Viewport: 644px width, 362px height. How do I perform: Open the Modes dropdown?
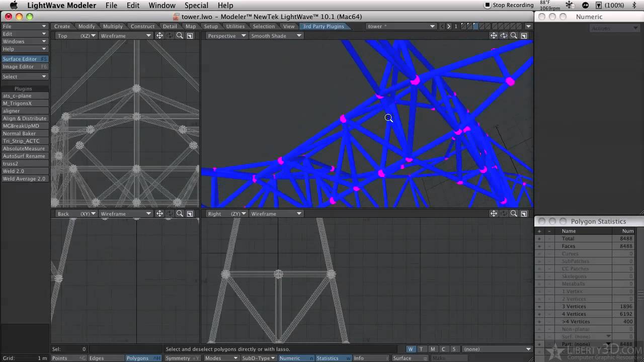coord(221,358)
